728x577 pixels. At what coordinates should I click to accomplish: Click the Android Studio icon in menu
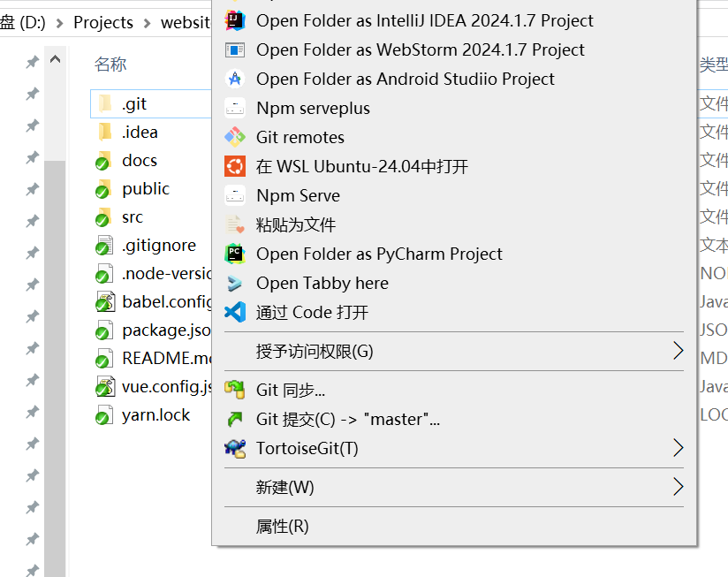click(234, 79)
